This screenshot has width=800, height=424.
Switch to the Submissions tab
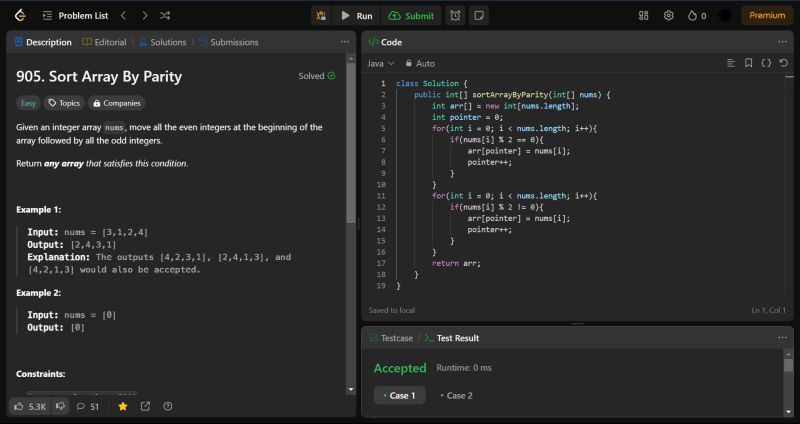(x=228, y=42)
